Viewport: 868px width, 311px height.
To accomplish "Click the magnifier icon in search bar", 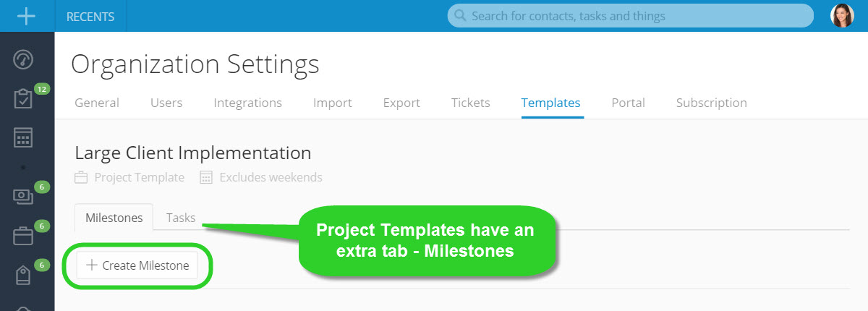I will click(x=459, y=16).
